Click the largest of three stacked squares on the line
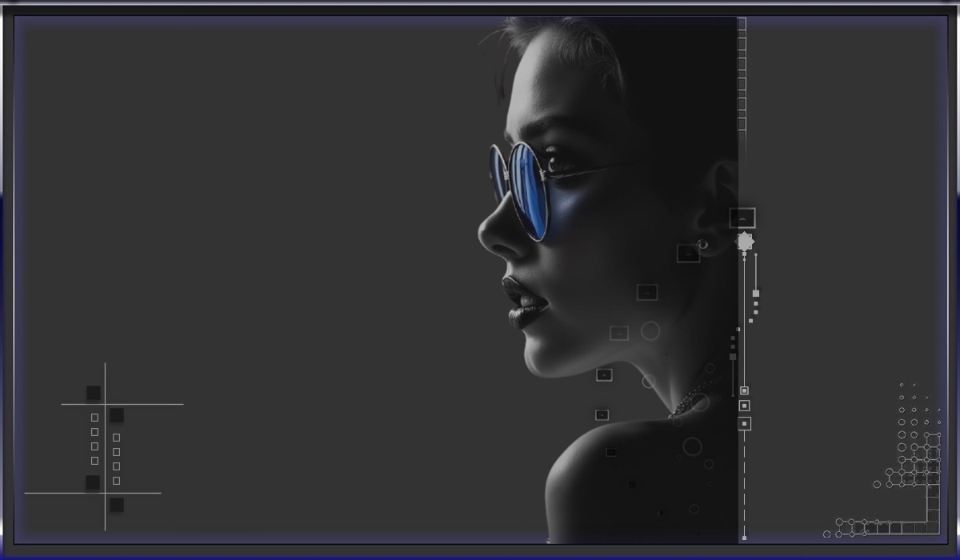 click(744, 423)
